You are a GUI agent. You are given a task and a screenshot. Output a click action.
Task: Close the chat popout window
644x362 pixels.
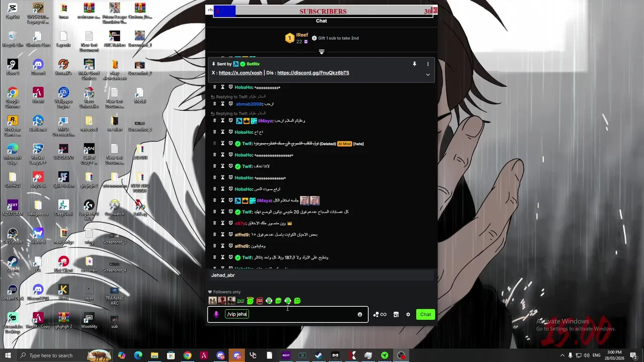(435, 10)
